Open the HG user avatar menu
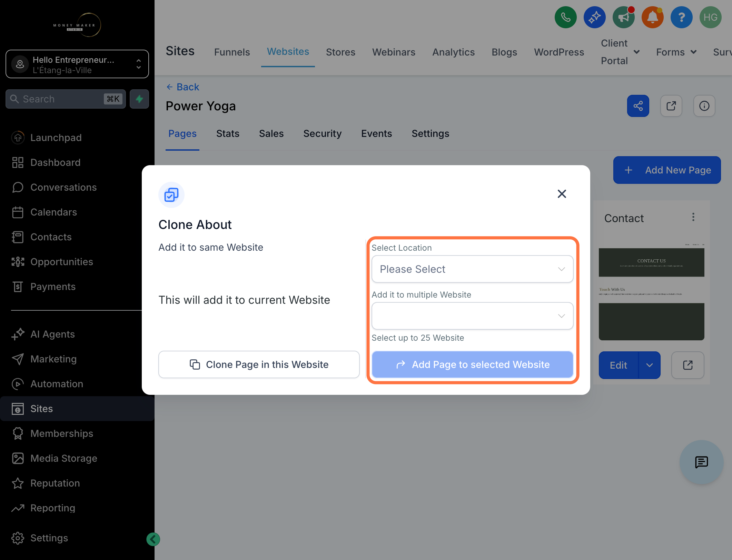 pos(710,17)
